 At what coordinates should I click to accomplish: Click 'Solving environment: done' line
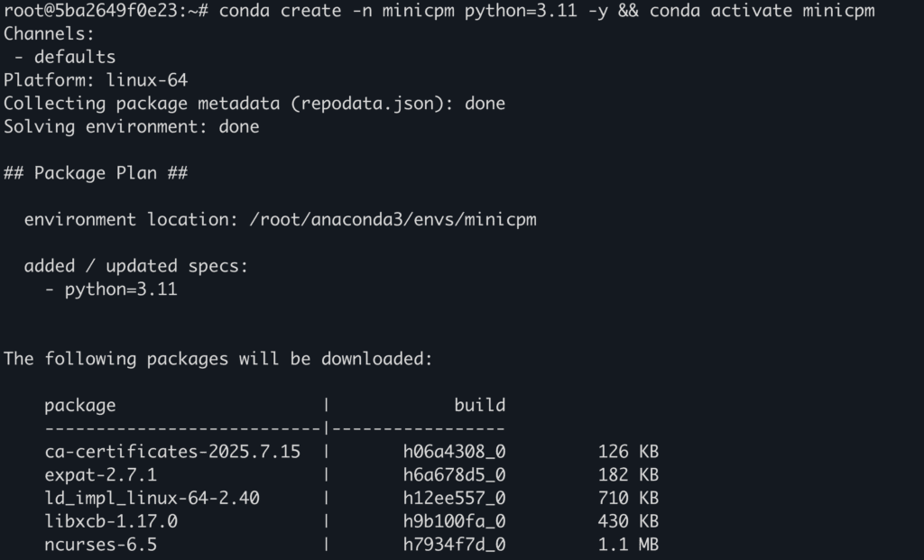click(132, 126)
